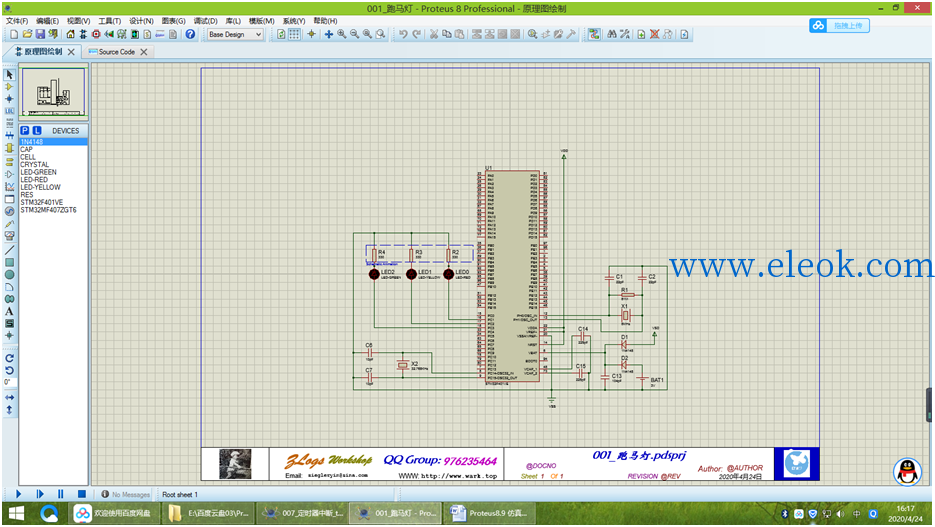Click Zoom In magnifier

(x=342, y=34)
